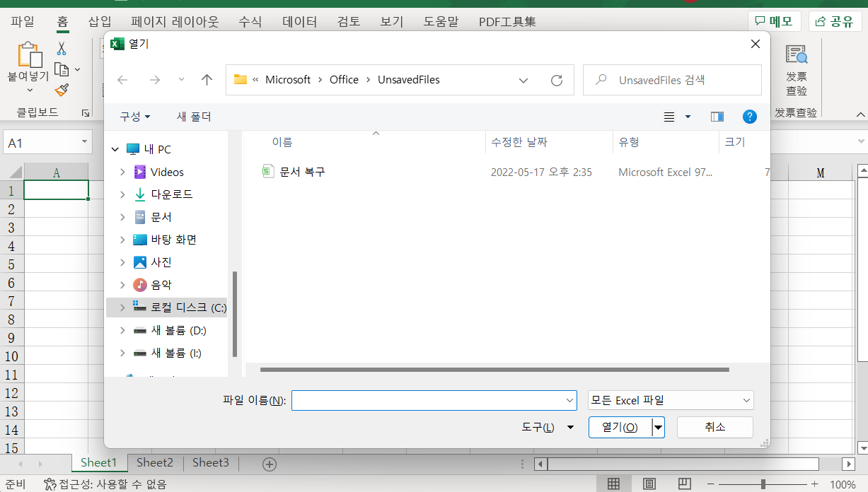Go up one folder level arrow

[x=207, y=80]
